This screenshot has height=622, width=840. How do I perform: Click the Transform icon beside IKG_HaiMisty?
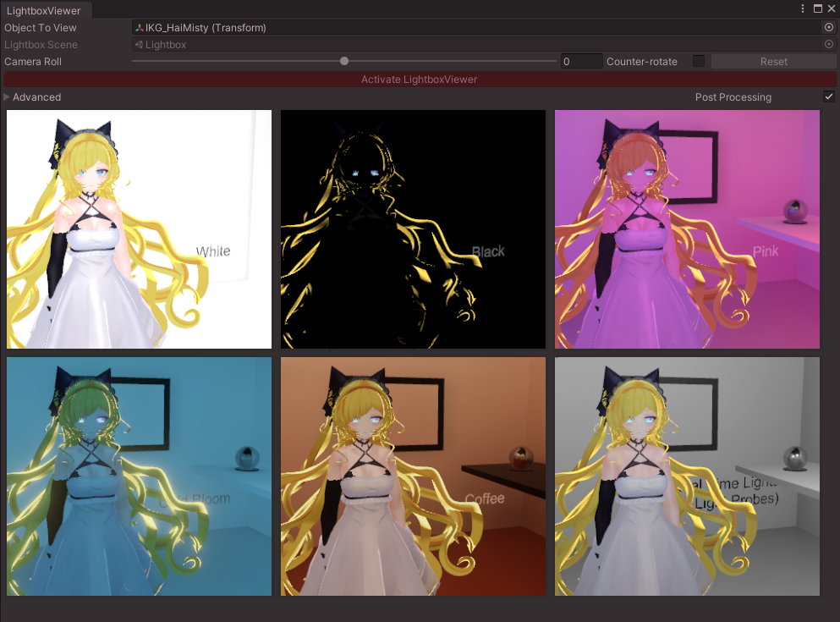tap(138, 27)
